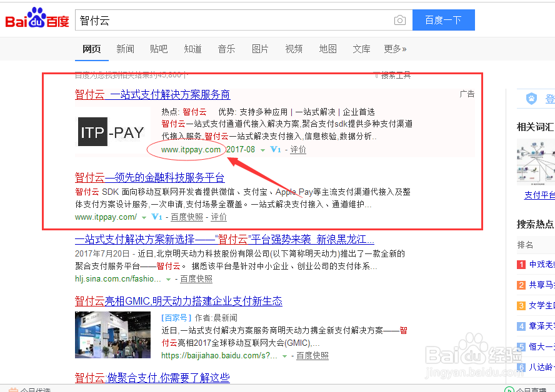Select the 网页 tab
Viewport: 555px width, 392px height.
pos(91,49)
